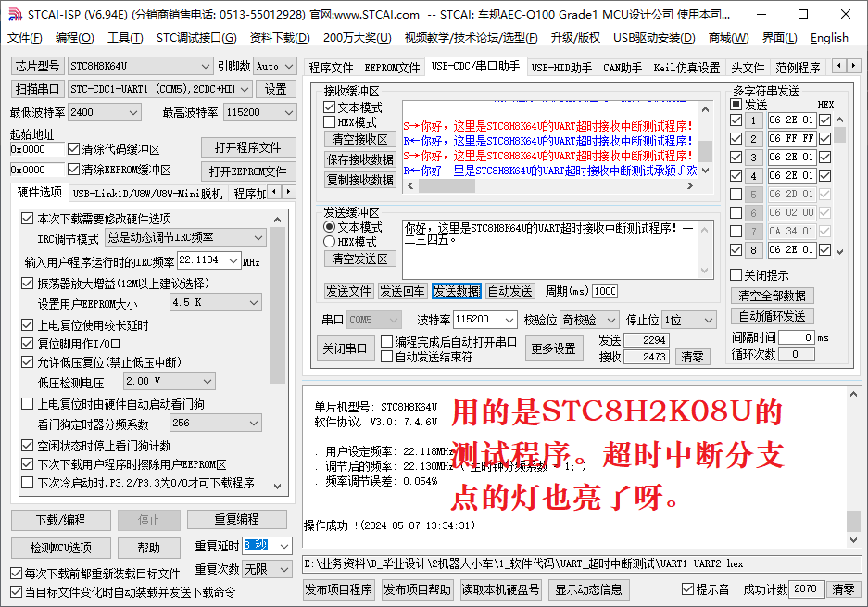Open the 文件 menu
This screenshot has height=607, width=868.
[24, 38]
